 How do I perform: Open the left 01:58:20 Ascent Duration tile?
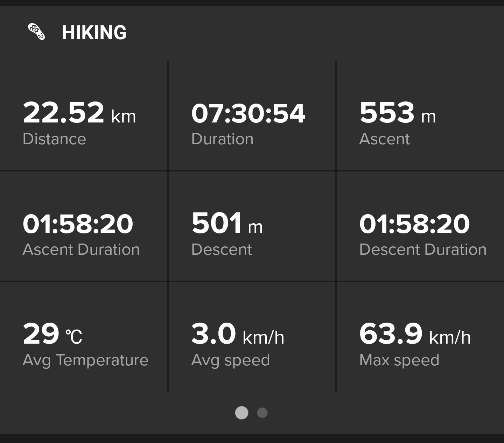(x=84, y=226)
